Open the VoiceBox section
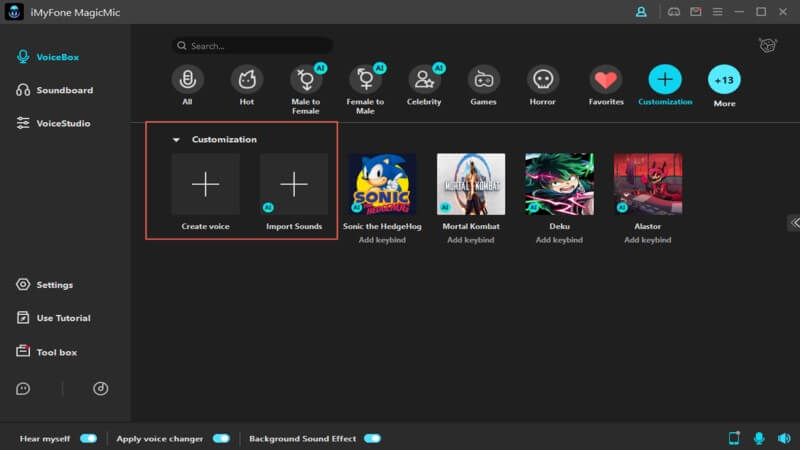This screenshot has width=800, height=450. point(47,57)
